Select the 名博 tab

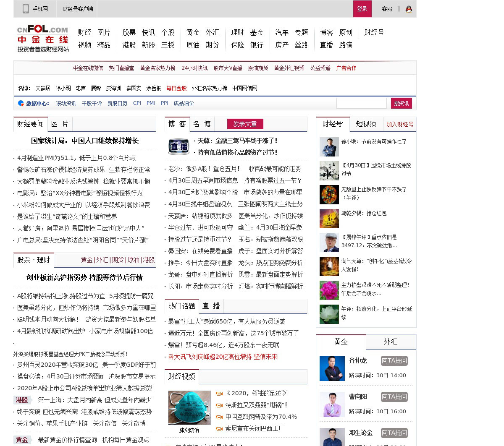[x=202, y=124]
